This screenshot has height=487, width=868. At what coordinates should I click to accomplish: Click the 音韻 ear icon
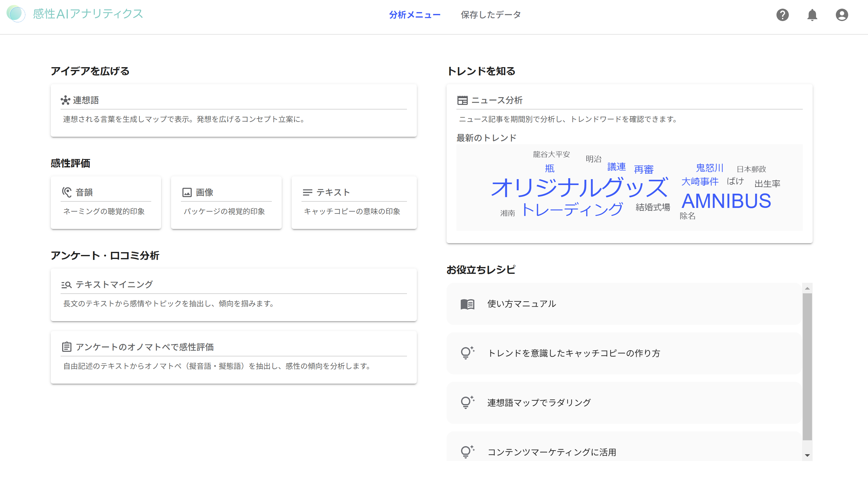pos(67,192)
